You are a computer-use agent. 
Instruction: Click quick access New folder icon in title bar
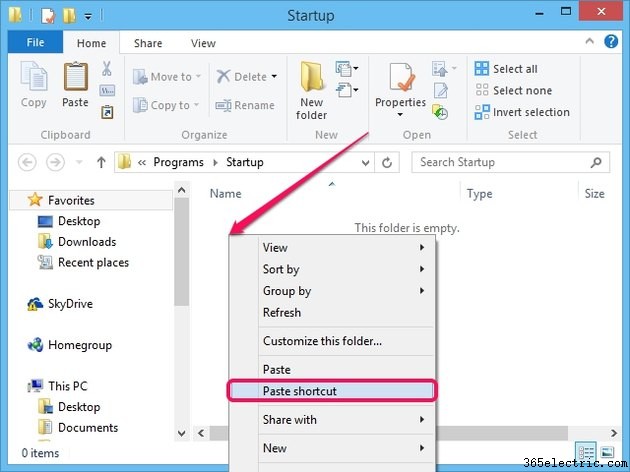tap(69, 16)
